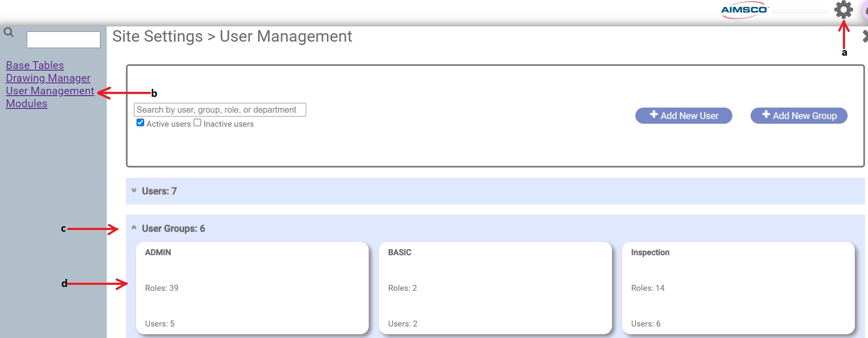Click the 'Users: 6' text in Inspection
The height and width of the screenshot is (338, 868).
click(646, 324)
